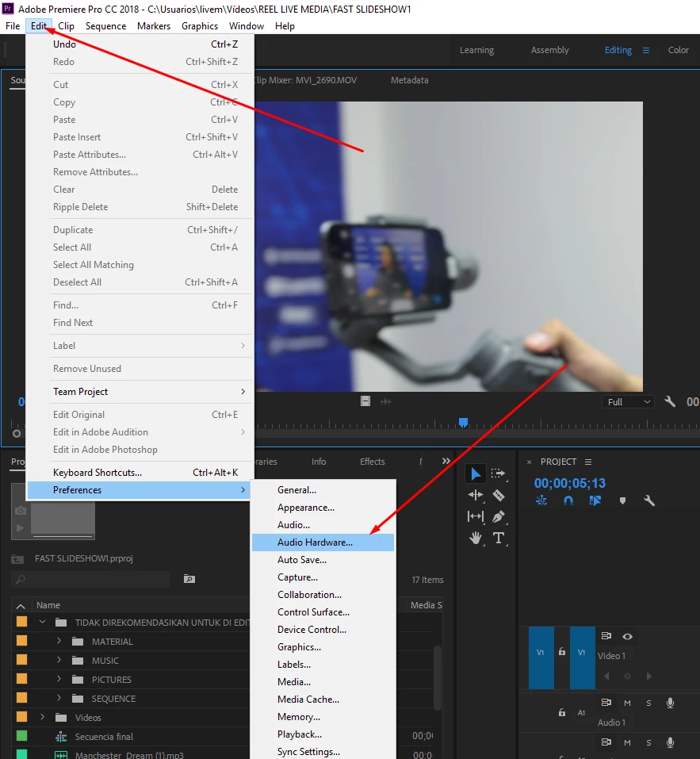Image resolution: width=700 pixels, height=759 pixels.
Task: Click the project bin search field
Action: [91, 579]
